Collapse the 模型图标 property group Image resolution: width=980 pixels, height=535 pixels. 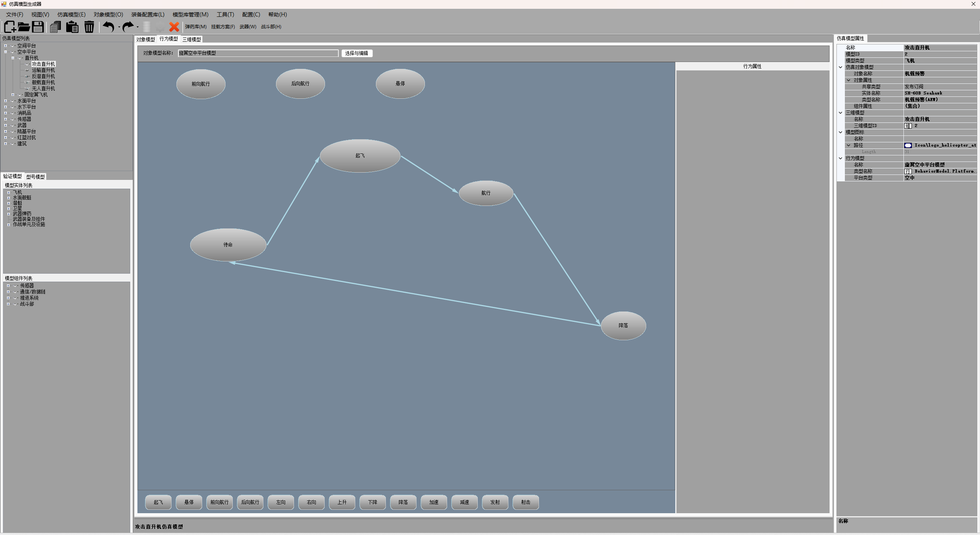point(841,132)
